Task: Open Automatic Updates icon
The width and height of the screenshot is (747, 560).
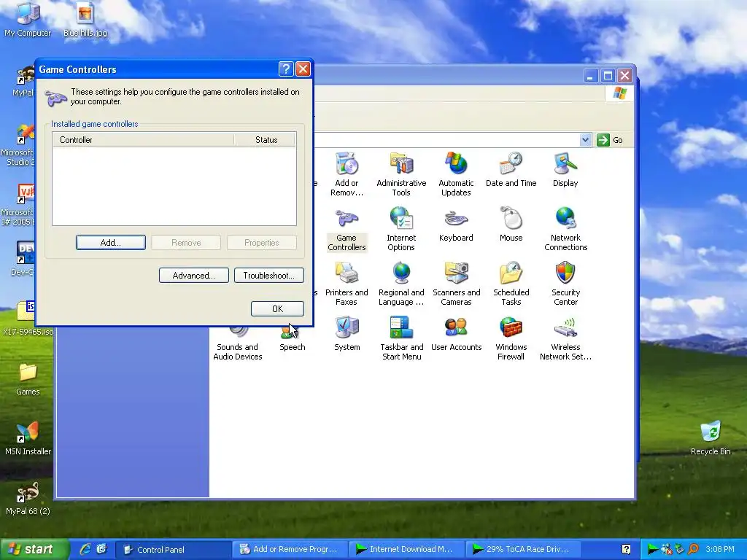Action: point(456,174)
